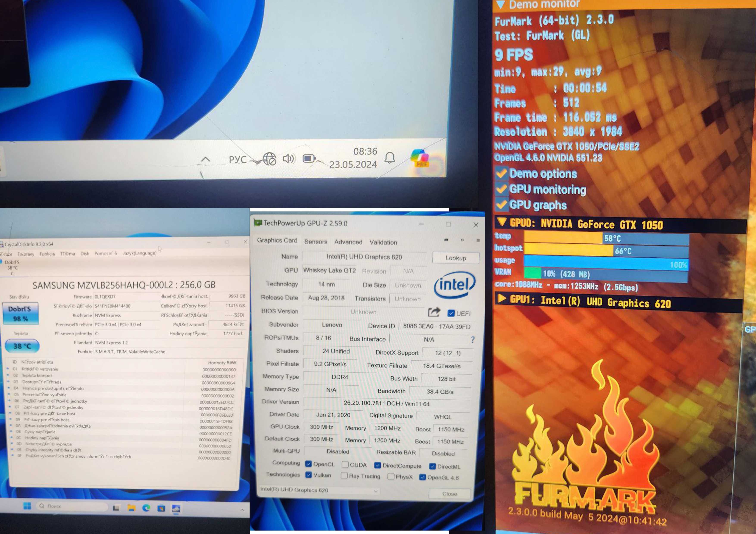Switch to Advanced tab
Viewport: 756px width, 534px height.
[348, 242]
